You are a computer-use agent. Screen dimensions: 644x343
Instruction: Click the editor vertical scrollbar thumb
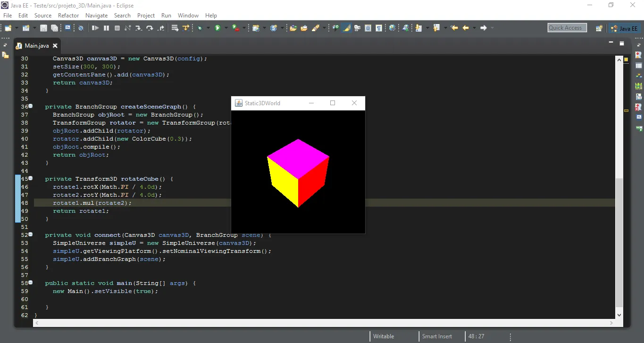point(619,243)
